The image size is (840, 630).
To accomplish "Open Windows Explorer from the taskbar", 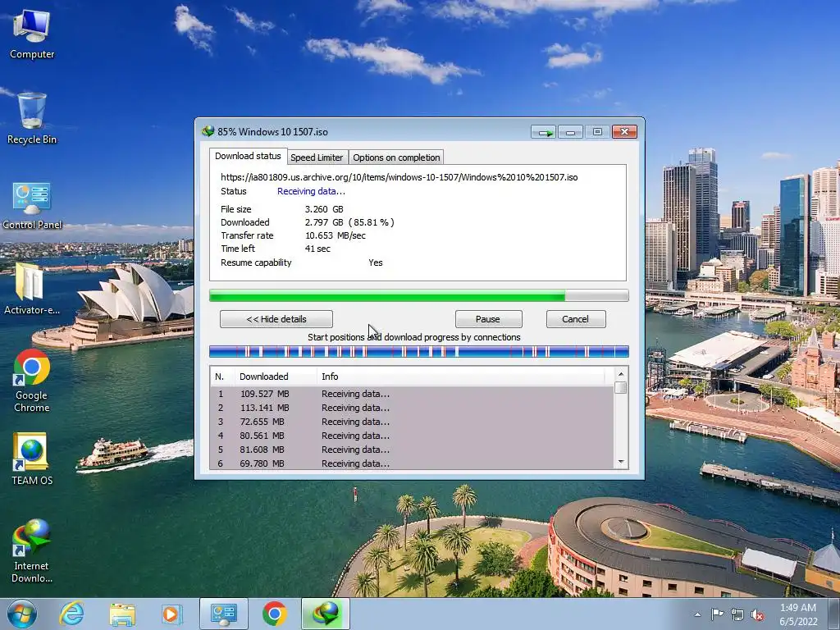I will coord(122,614).
